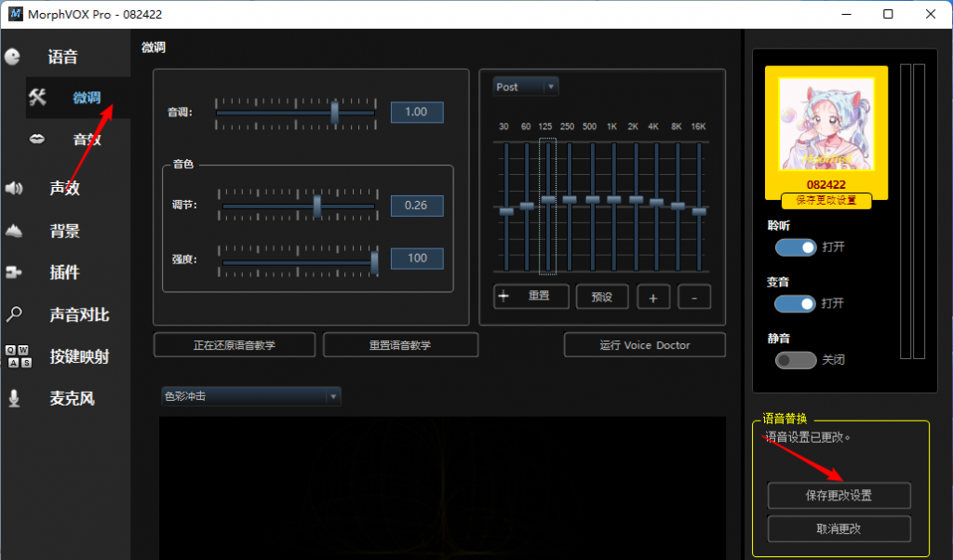The image size is (953, 560).
Task: Open the Post equalizer mode dropdown
Action: pyautogui.click(x=525, y=86)
